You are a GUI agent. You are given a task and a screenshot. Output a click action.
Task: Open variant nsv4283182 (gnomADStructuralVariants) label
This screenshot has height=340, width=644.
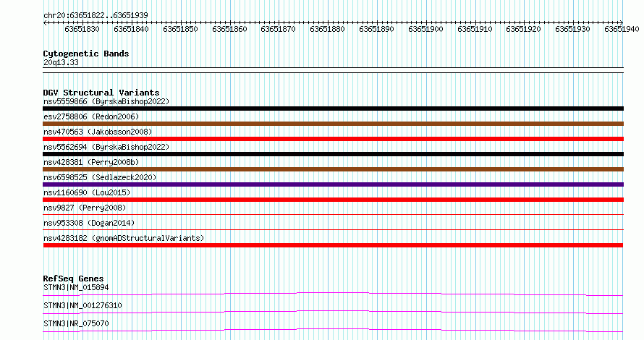124,238
